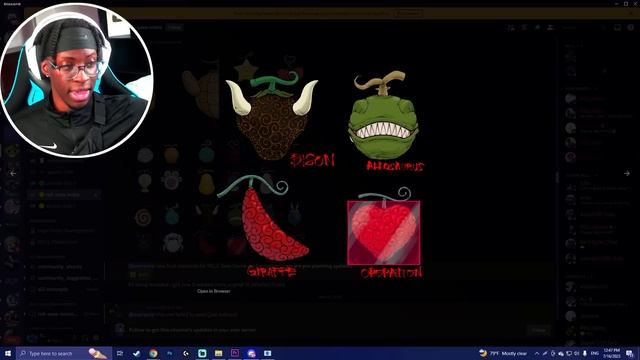Open Premiere Pro from the taskbar
Screen dimensions: 640x360
coord(235,353)
